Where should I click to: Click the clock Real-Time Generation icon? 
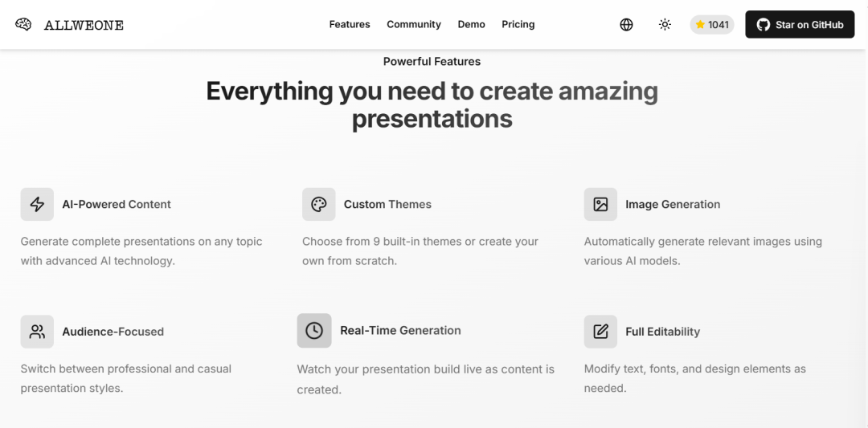[x=314, y=331]
